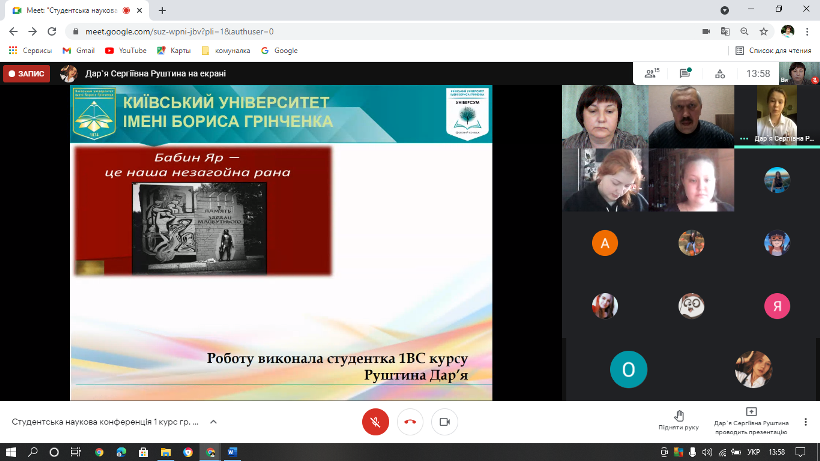Click the address bar URL
This screenshot has height=461, width=820.
(x=179, y=31)
